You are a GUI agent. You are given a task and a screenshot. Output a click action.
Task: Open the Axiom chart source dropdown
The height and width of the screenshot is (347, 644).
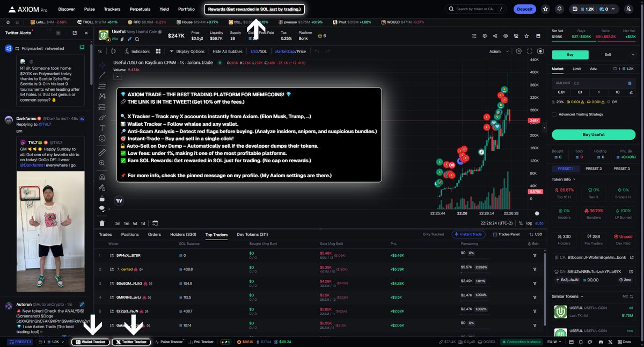click(x=498, y=52)
